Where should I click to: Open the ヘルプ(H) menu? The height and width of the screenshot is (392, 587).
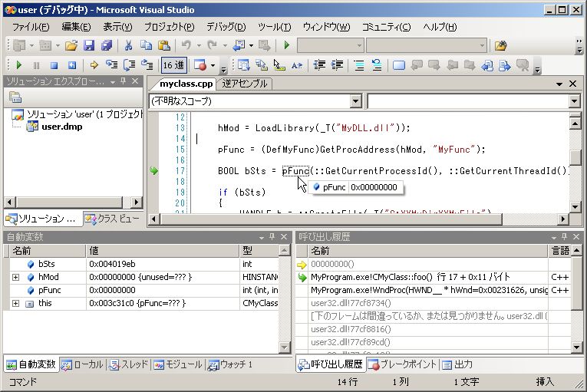tap(440, 27)
